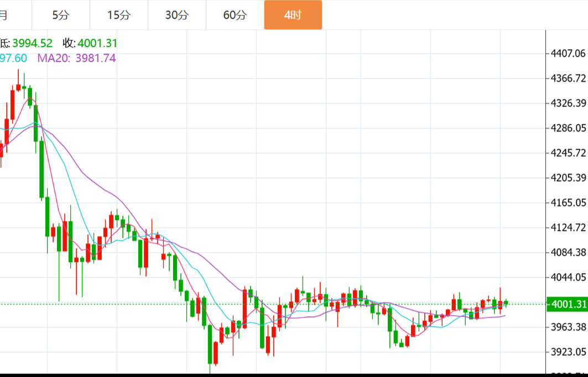Image resolution: width=588 pixels, height=377 pixels.
Task: Click the purple MA20: 3981.74 indicator label
Action: click(77, 58)
